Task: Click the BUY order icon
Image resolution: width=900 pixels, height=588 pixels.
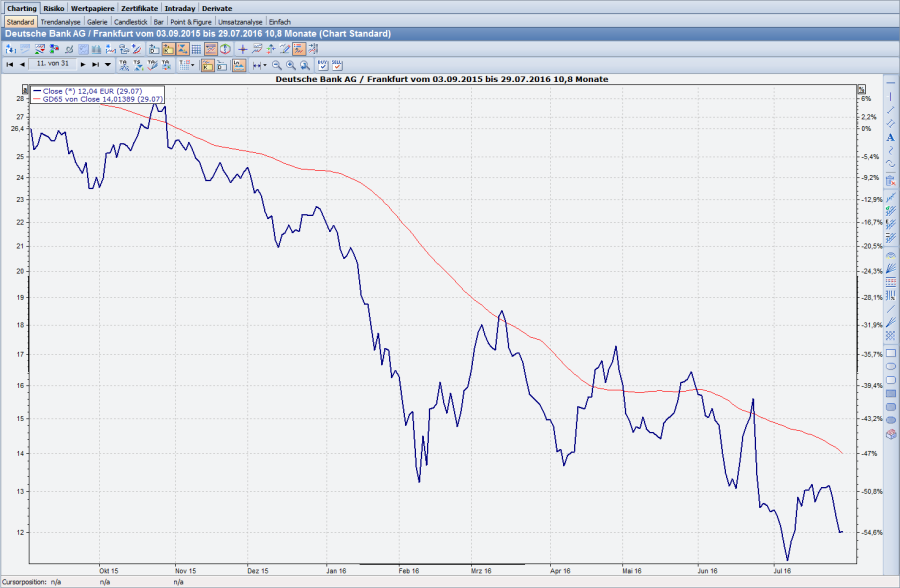Action: tap(322, 64)
